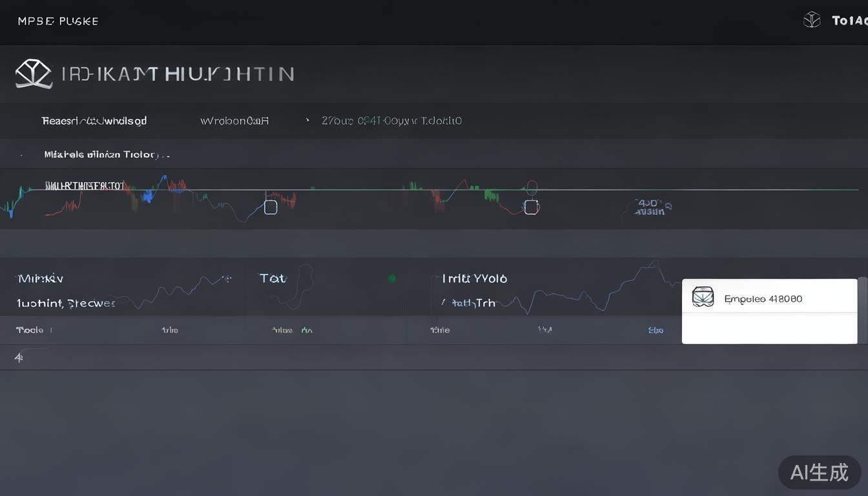Screen dimensions: 868x496
Task: Expand the chevron before 27ous breadcrumb
Action: [x=307, y=120]
